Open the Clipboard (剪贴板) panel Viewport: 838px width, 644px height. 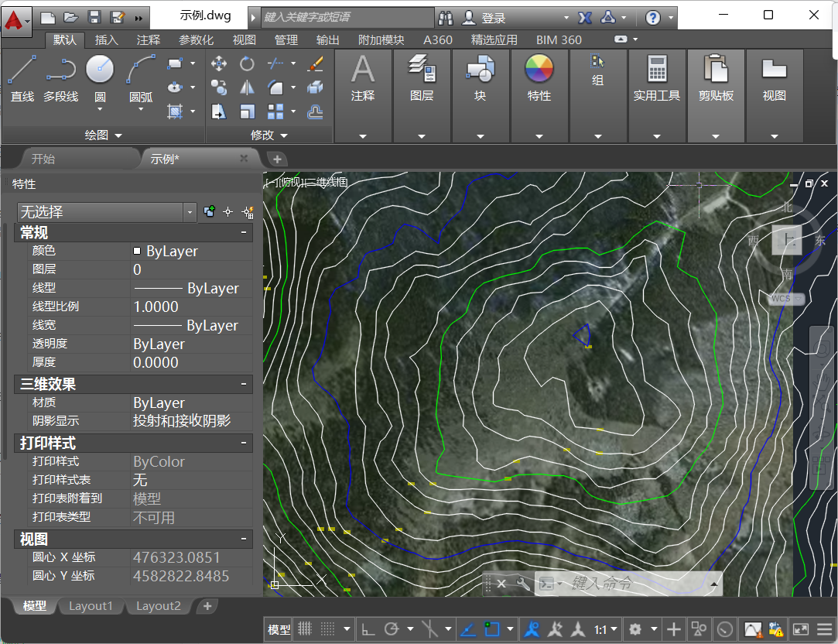[716, 96]
